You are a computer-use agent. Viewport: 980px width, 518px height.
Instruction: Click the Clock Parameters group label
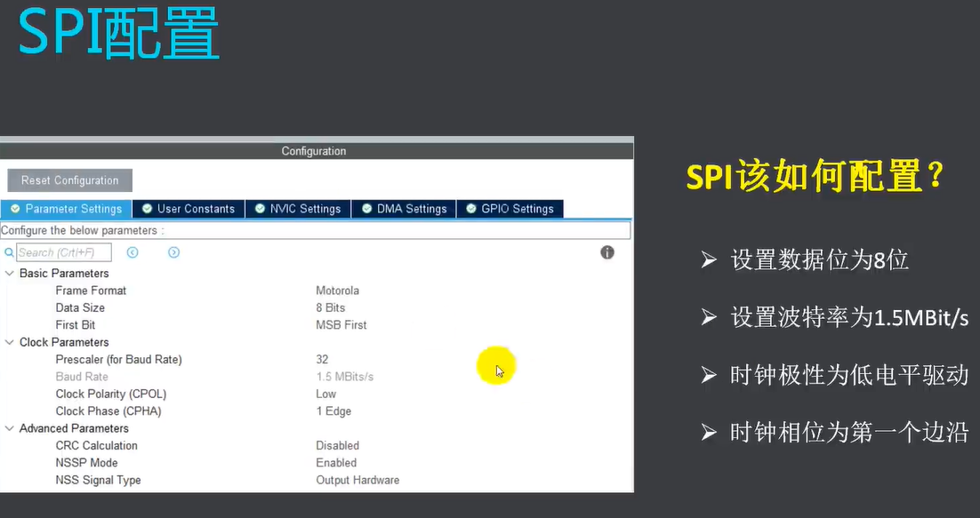click(x=64, y=342)
